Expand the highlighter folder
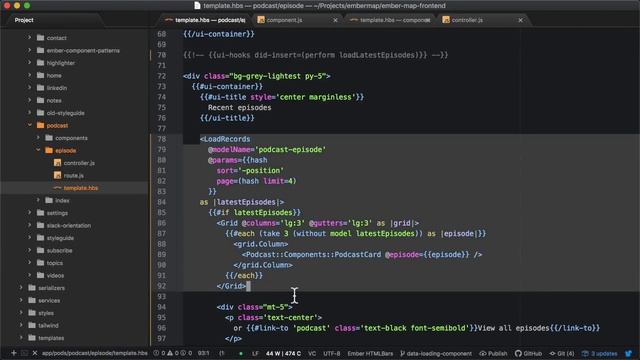Viewport: 640px width, 360px height. (x=29, y=63)
